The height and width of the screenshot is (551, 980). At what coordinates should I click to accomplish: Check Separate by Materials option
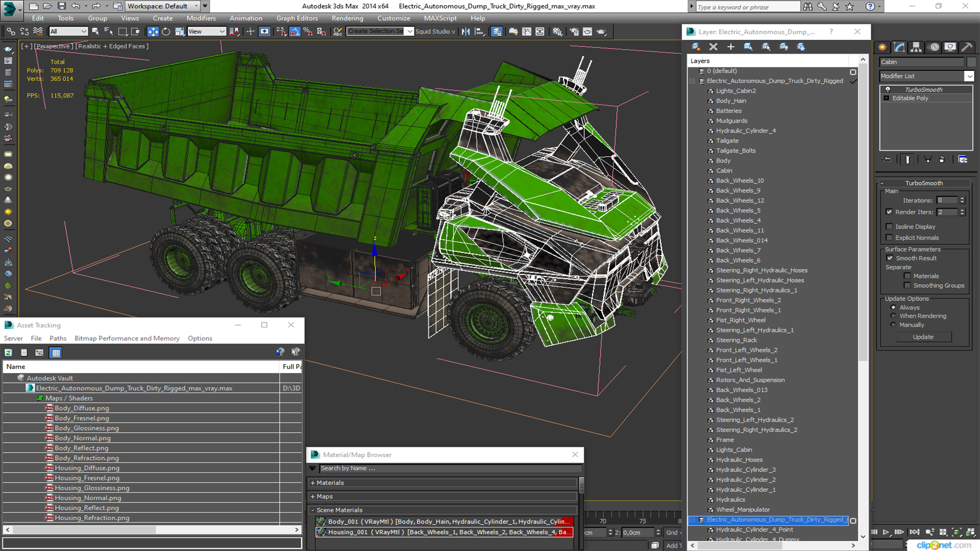pos(907,276)
